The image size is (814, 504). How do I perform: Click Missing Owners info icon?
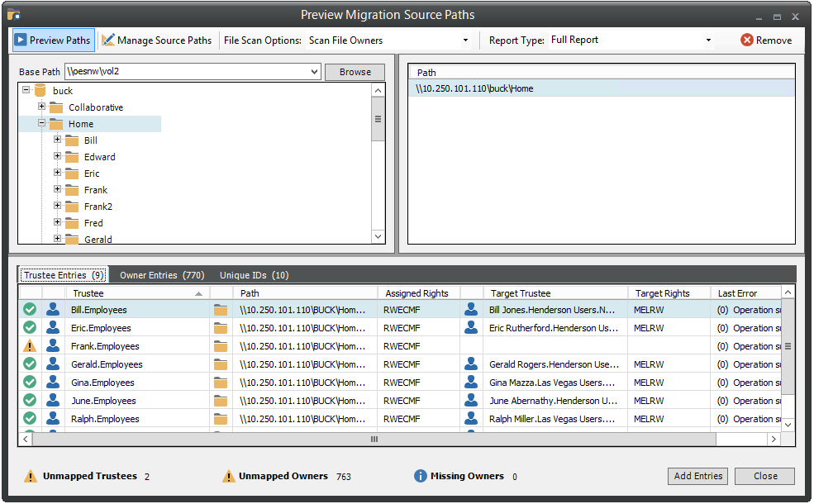[x=420, y=475]
